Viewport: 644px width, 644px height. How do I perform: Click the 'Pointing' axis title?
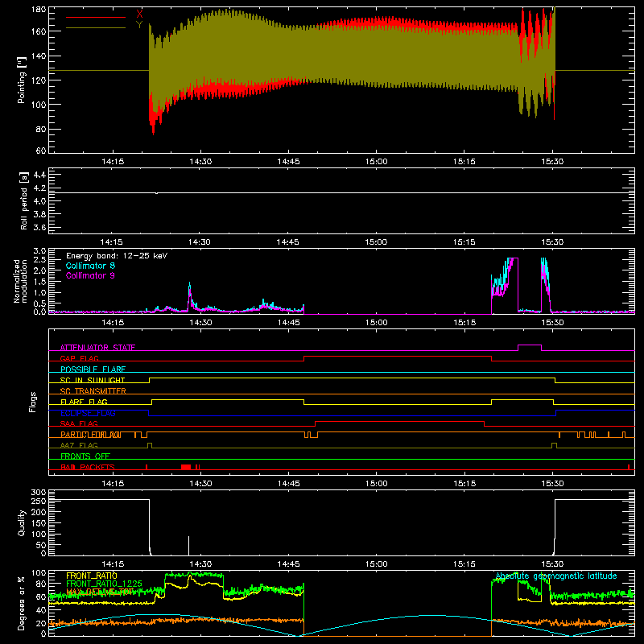click(22, 80)
